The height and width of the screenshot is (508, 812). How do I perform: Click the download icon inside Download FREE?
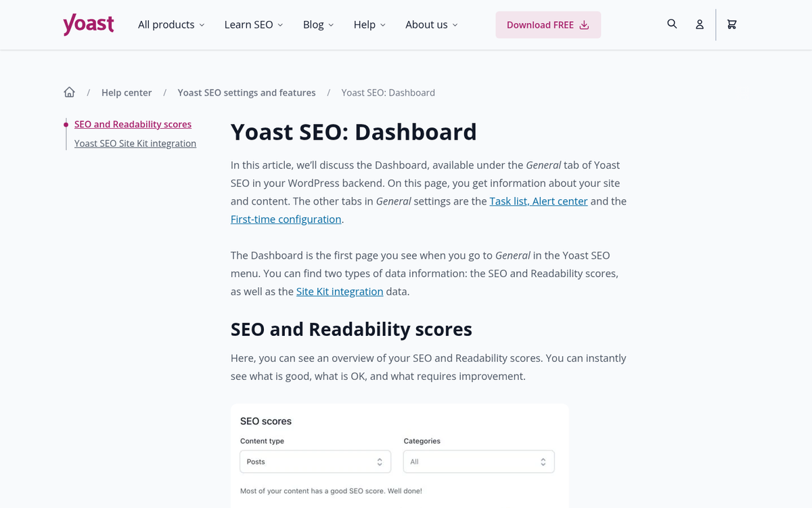584,24
